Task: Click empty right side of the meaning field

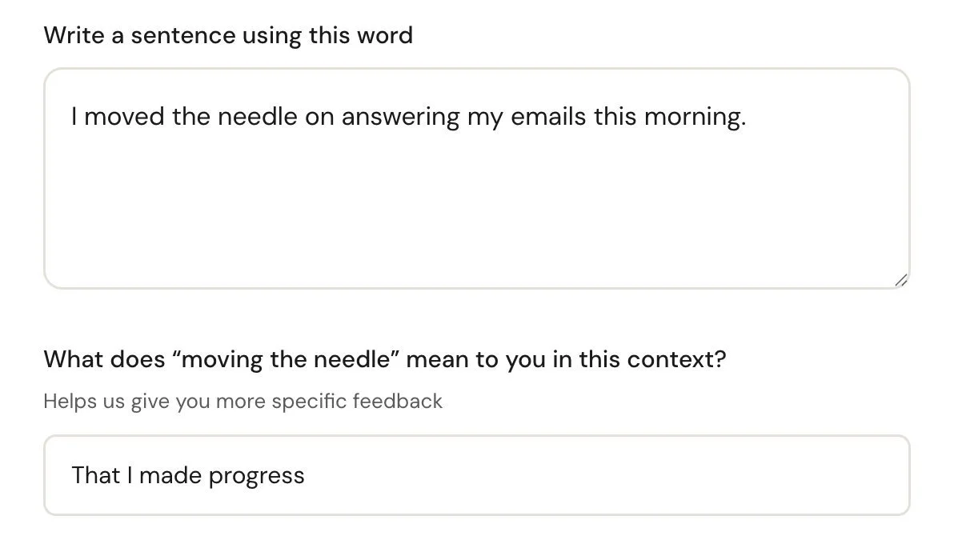Action: 640,475
